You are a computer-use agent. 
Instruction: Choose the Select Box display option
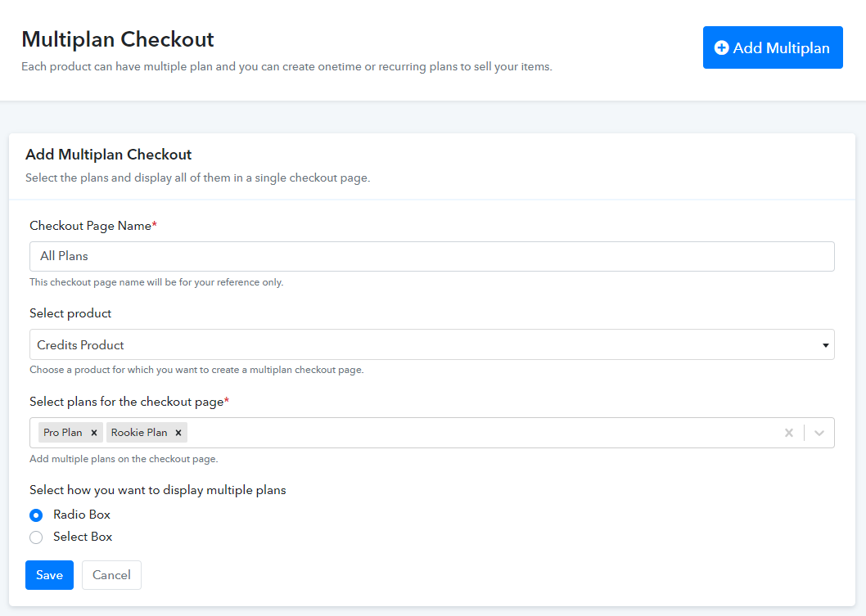[36, 537]
